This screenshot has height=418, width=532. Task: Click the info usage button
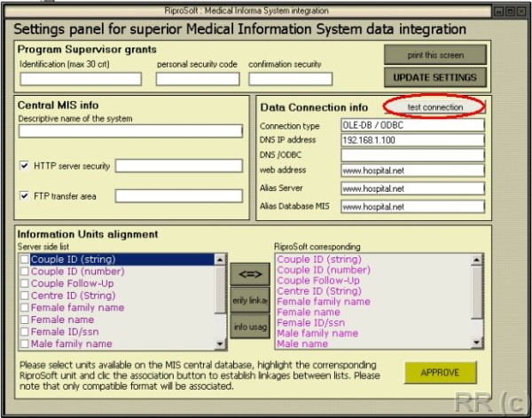click(250, 327)
